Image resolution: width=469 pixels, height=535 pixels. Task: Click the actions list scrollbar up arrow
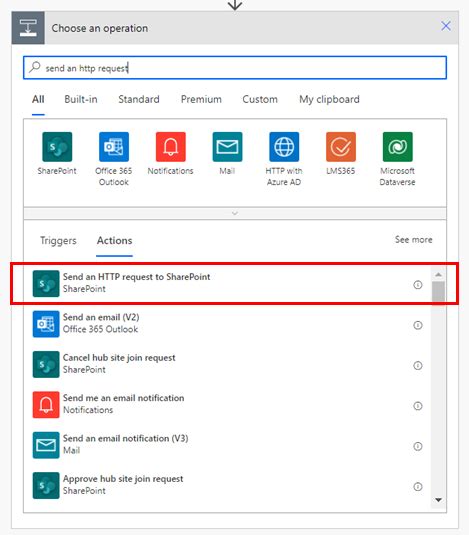coord(438,274)
